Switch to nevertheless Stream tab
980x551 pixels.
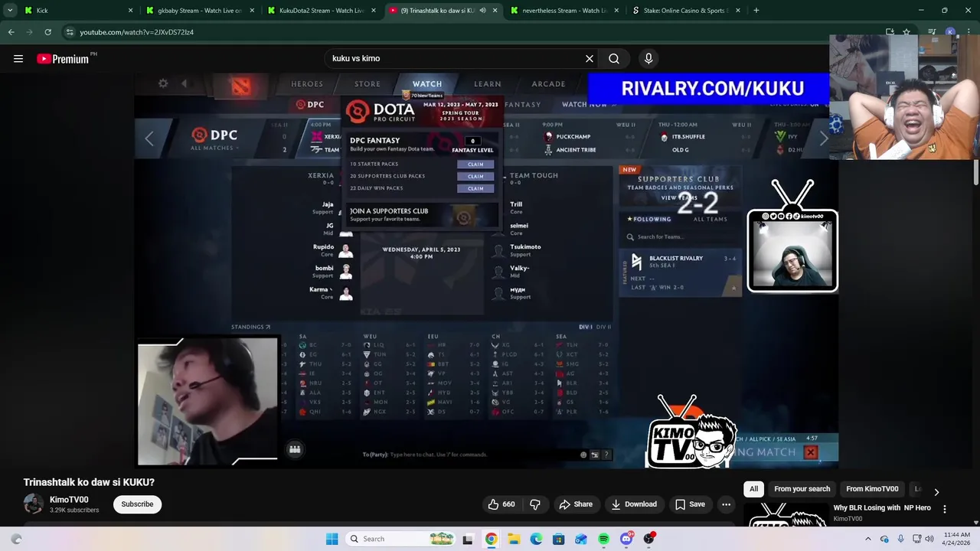click(564, 11)
